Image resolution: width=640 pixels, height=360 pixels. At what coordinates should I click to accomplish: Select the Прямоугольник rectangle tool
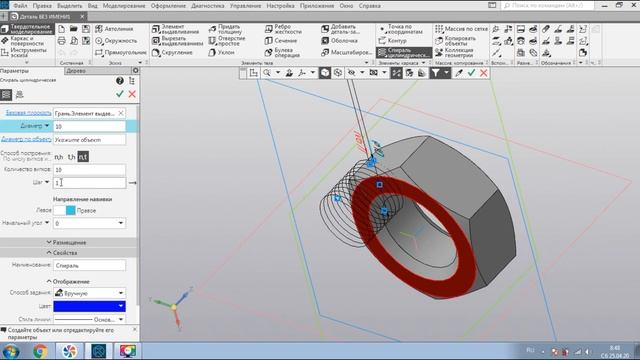[x=120, y=53]
